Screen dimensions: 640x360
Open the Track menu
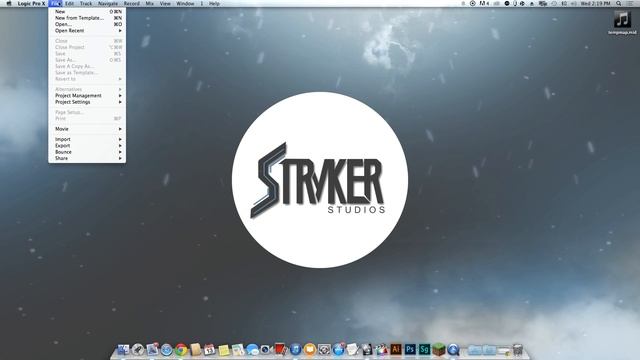(x=86, y=3)
